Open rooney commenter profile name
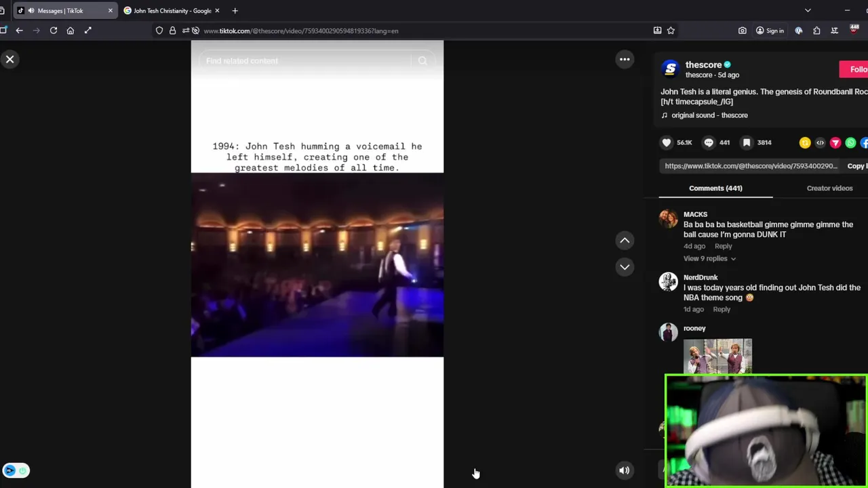 point(694,328)
